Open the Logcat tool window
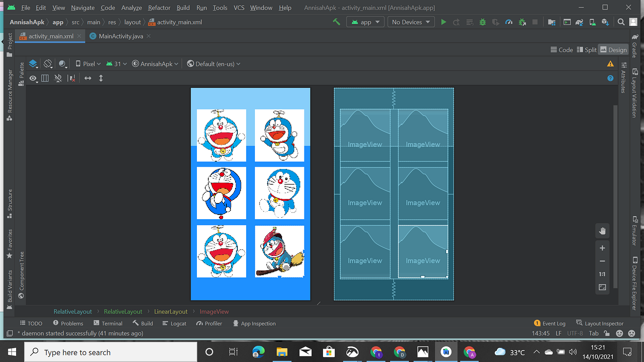 [174, 323]
